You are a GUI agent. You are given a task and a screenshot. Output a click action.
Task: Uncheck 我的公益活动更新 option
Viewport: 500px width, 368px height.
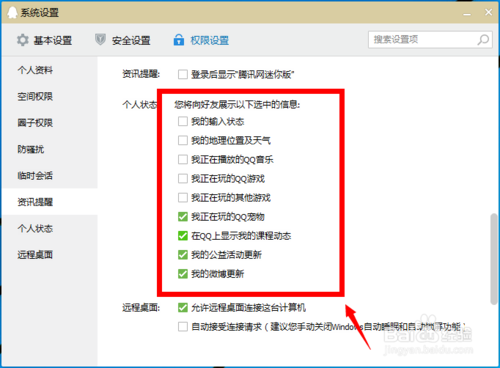[183, 255]
